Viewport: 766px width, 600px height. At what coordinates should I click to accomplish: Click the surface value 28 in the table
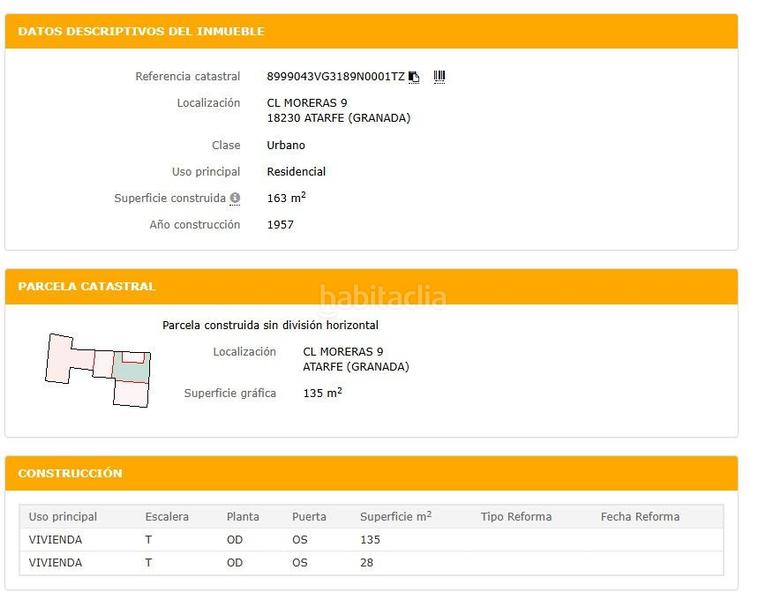(x=366, y=563)
